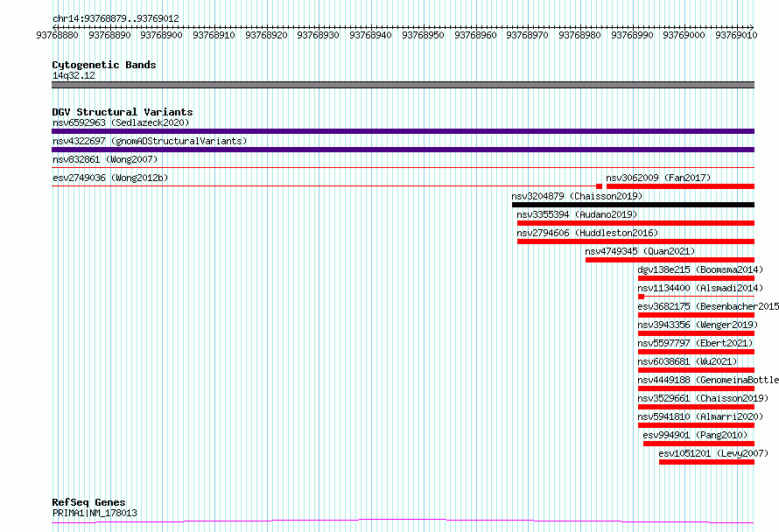Click the nsv3943356 (Wenger2019) label

[698, 325]
